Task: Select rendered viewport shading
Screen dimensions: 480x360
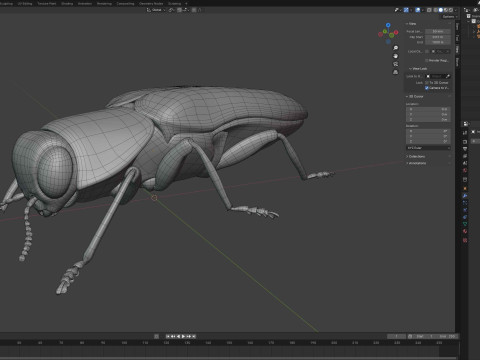Action: (451, 10)
